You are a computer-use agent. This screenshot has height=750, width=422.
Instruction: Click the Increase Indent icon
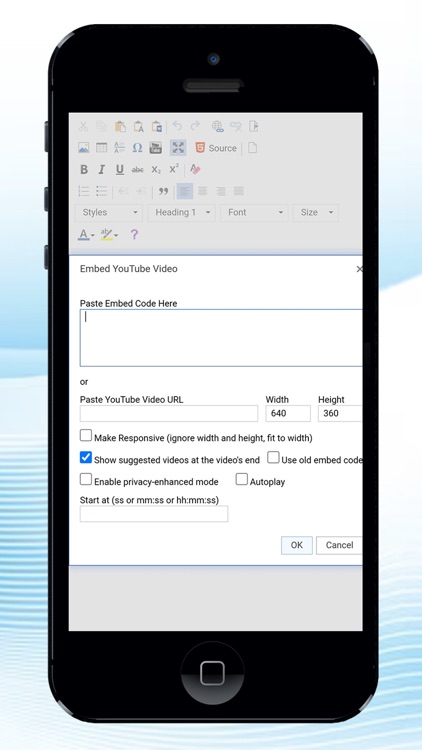[141, 191]
